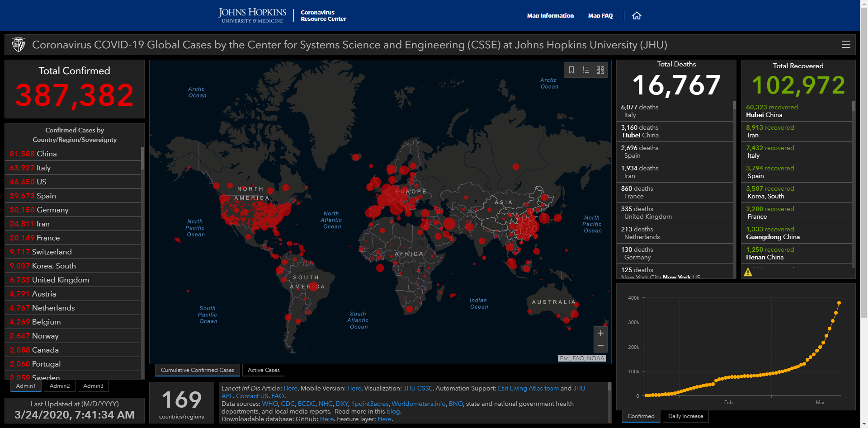The height and width of the screenshot is (428, 868).
Task: Zoom out of the map with minus
Action: [x=600, y=346]
